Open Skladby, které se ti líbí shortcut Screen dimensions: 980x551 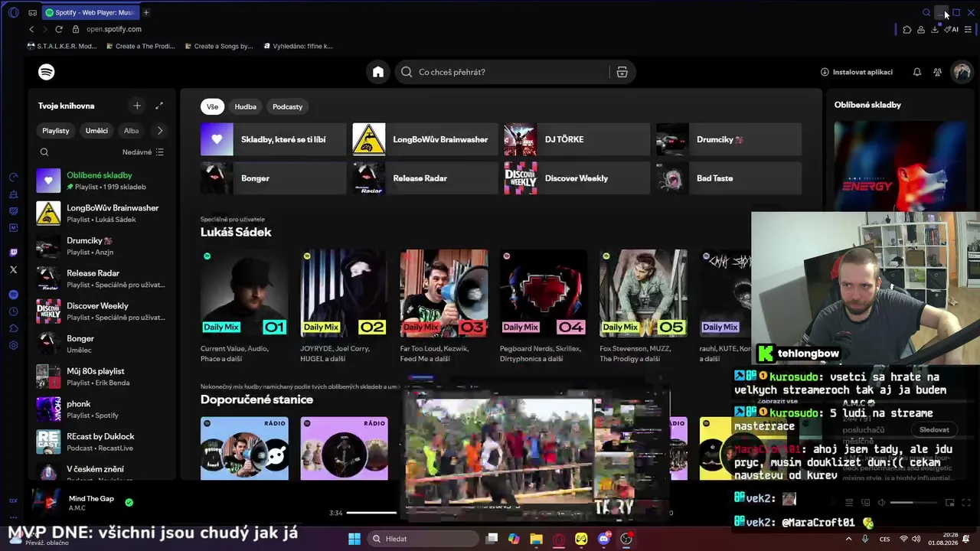click(273, 139)
